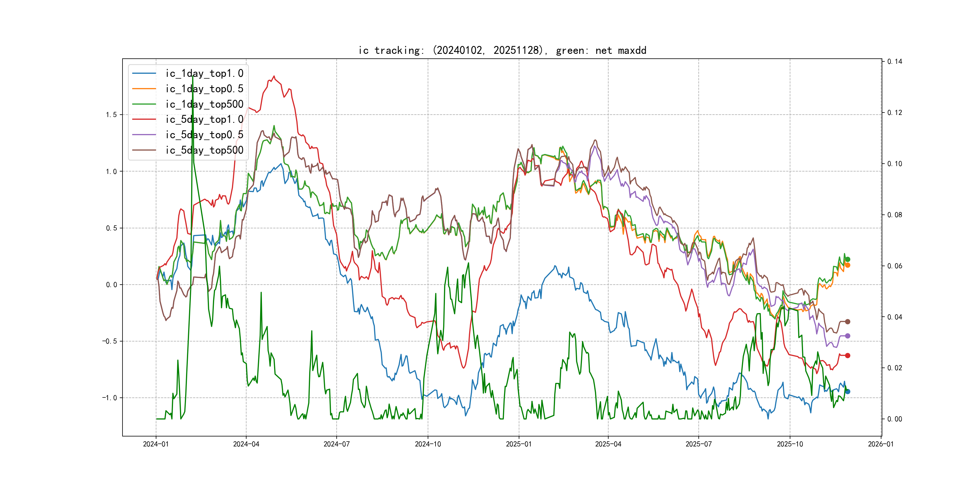
Task: Click the blue ic_1day_top1.0 legend line
Action: (x=144, y=73)
